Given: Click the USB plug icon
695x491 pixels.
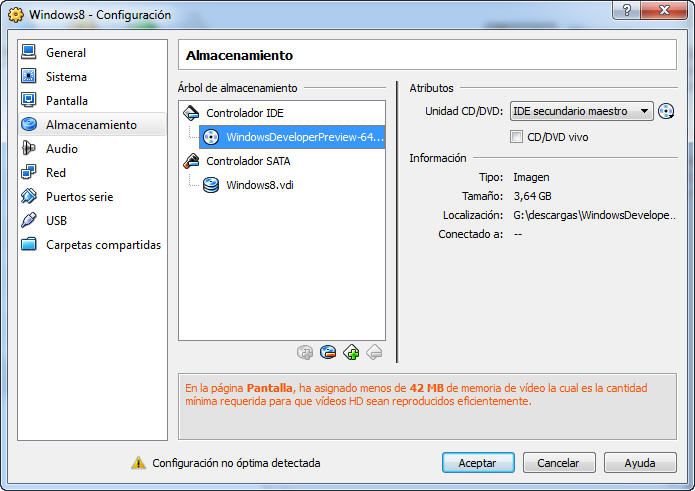Looking at the screenshot, I should (x=29, y=220).
